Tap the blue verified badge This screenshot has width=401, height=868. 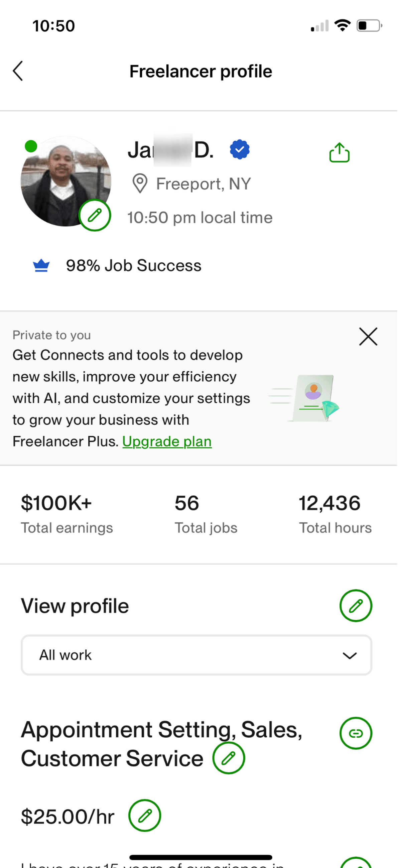pos(240,150)
